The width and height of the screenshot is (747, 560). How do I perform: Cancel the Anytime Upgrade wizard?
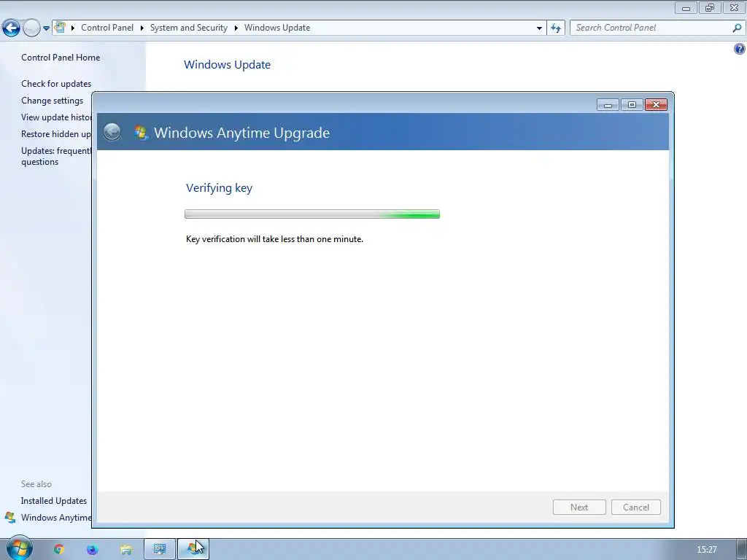point(636,507)
